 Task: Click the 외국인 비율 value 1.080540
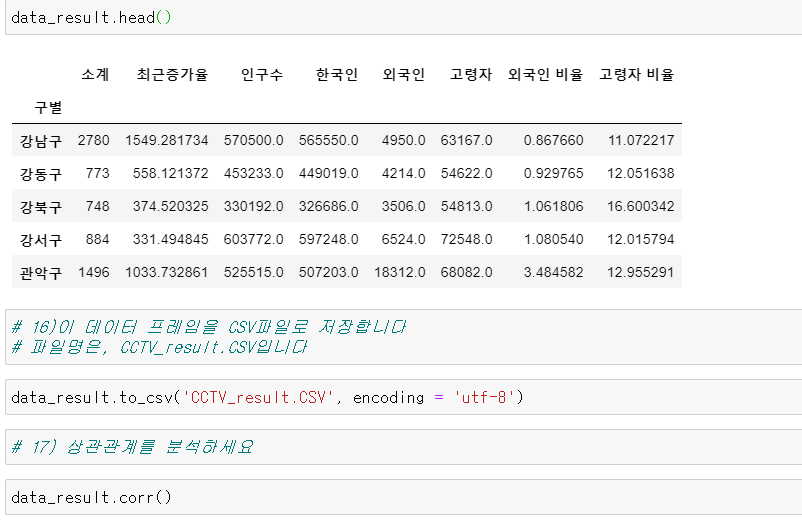point(553,239)
